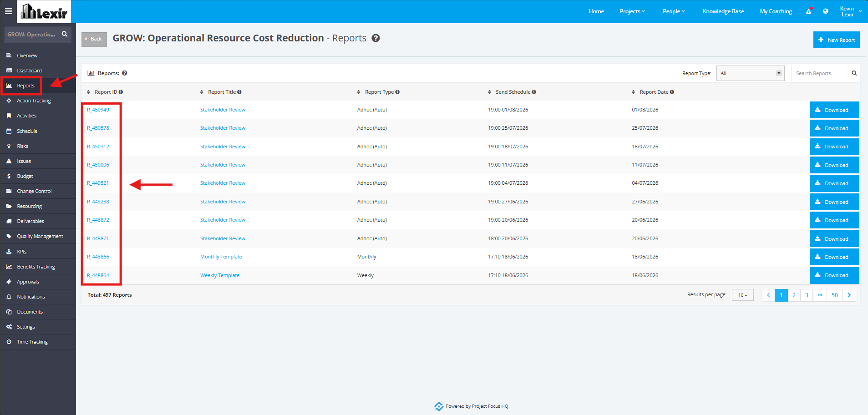
Task: Open the alerts warning icon
Action: pyautogui.click(x=809, y=11)
